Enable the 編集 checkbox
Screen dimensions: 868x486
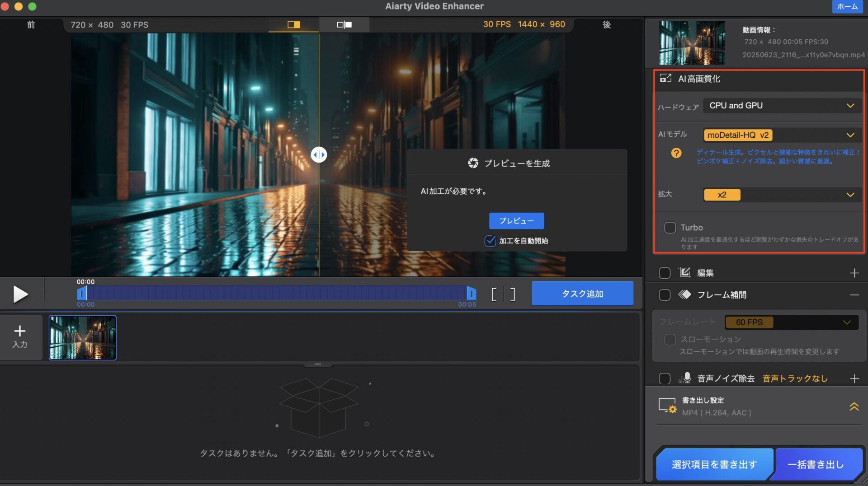click(665, 273)
